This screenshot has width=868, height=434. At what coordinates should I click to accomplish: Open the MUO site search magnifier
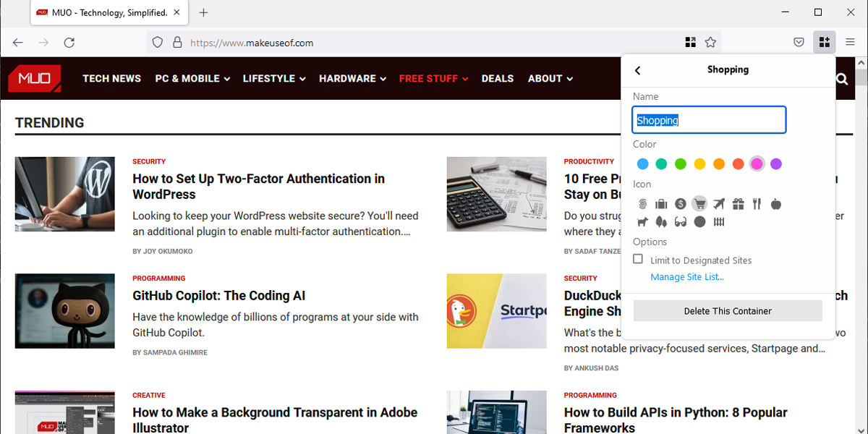842,79
